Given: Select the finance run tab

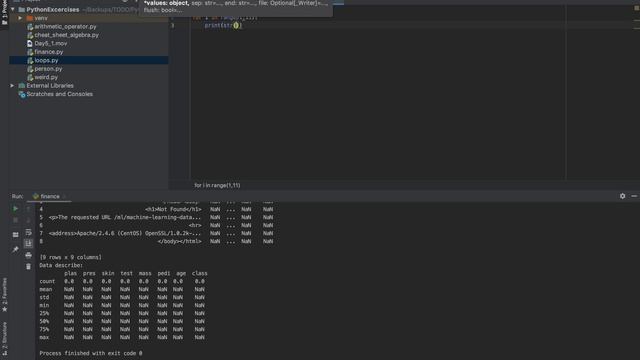Looking at the screenshot, I should coord(49,196).
